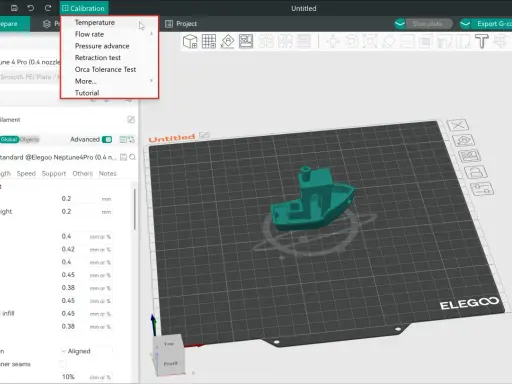Select the teal Benchy boat model
The height and width of the screenshot is (384, 512).
(x=312, y=199)
